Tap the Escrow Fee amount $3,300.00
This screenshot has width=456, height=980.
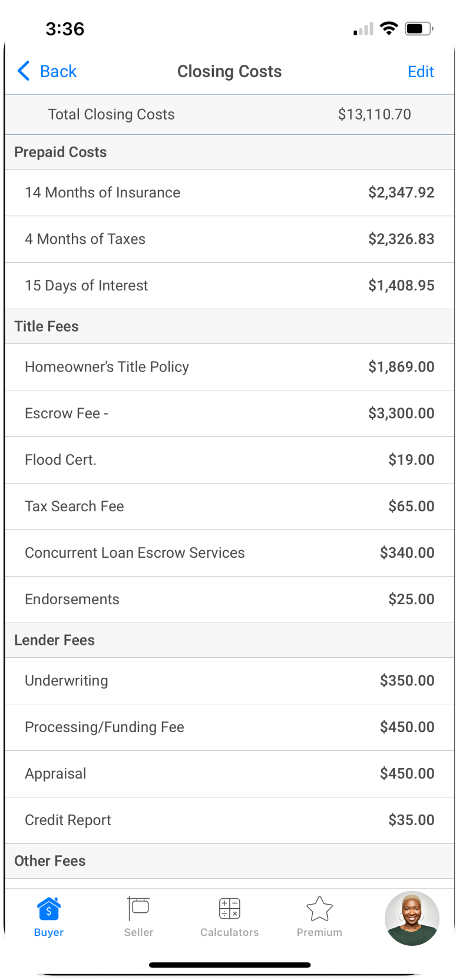coord(401,413)
